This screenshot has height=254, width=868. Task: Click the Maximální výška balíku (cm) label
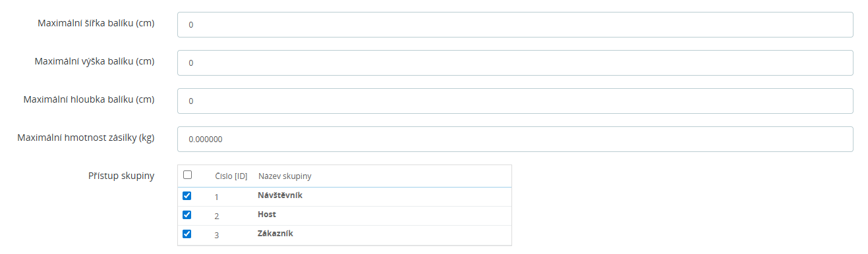click(95, 62)
